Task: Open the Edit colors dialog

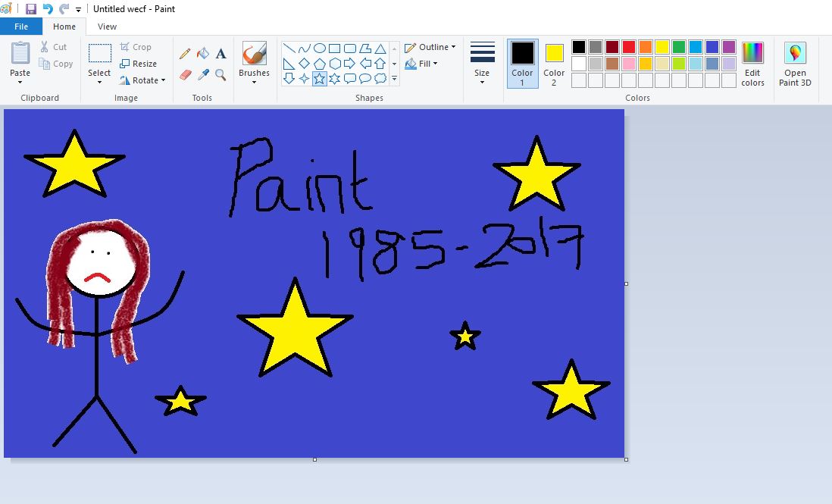Action: point(753,64)
